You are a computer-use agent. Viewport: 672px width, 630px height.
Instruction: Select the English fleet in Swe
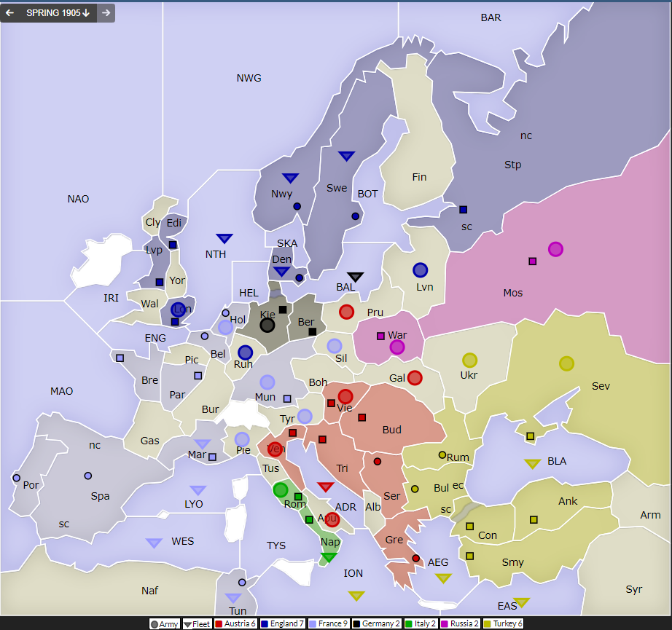pos(346,156)
